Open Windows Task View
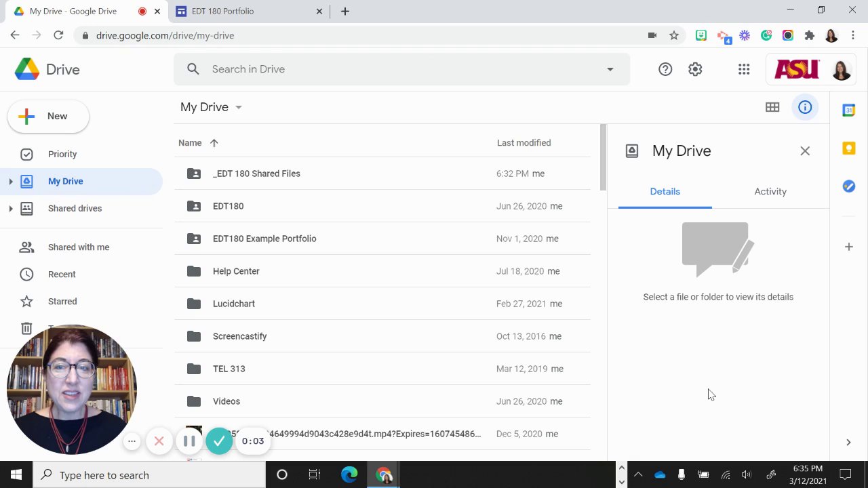Screen dimensions: 868x488 pyautogui.click(x=315, y=475)
